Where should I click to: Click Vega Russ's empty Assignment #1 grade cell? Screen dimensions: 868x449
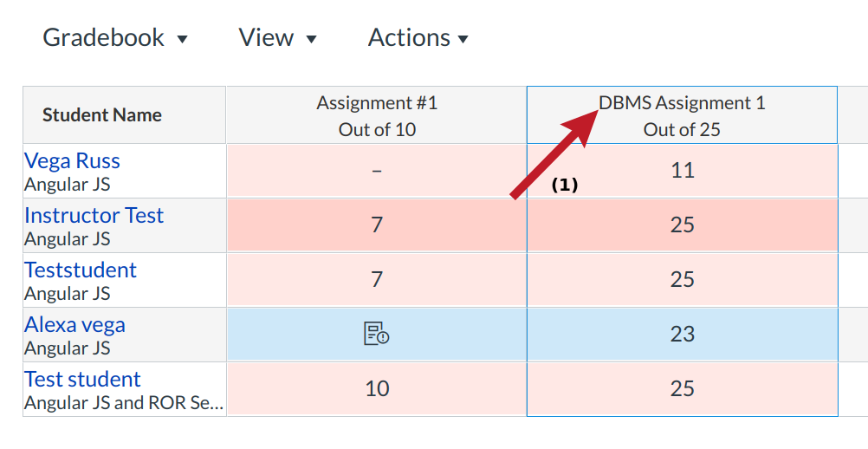[377, 170]
